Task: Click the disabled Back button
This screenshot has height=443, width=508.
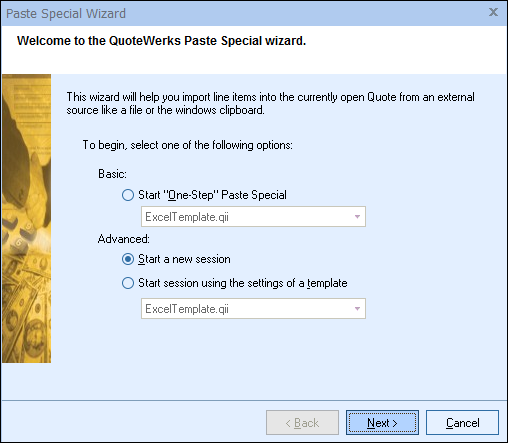Action: coord(302,423)
